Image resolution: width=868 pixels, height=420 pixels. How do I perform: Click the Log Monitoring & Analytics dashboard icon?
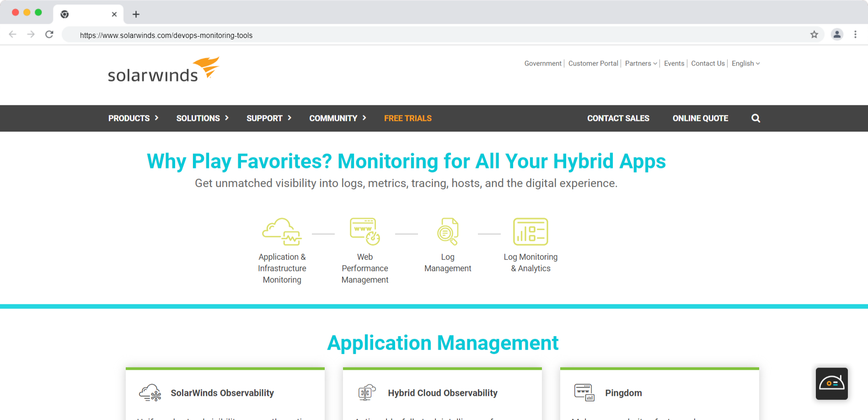click(x=530, y=232)
